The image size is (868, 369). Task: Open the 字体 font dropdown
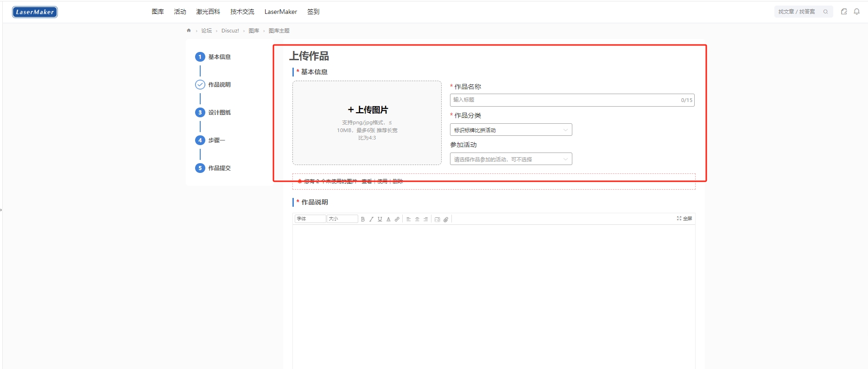tap(310, 219)
